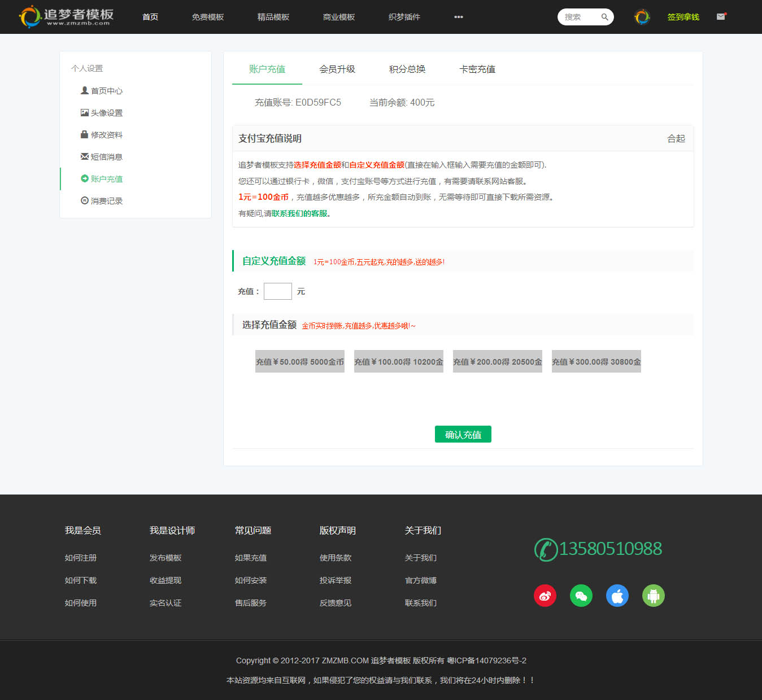Click the Apple app download icon
This screenshot has width=762, height=700.
[617, 596]
